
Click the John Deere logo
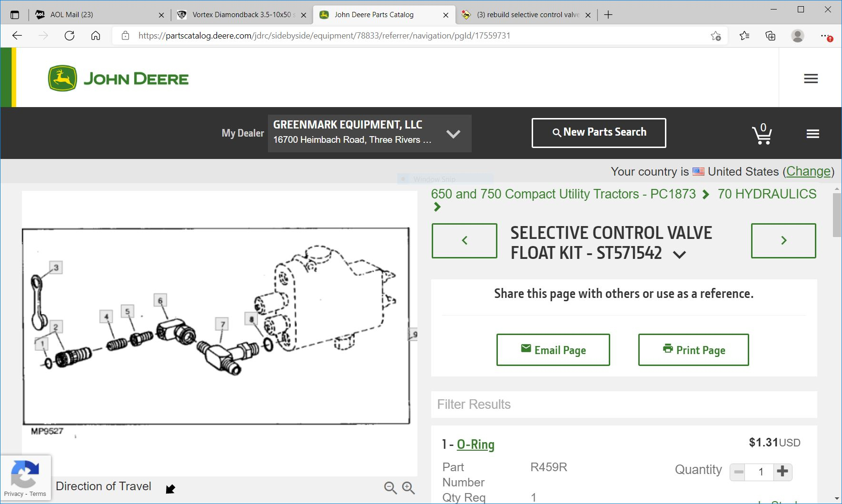coord(118,79)
